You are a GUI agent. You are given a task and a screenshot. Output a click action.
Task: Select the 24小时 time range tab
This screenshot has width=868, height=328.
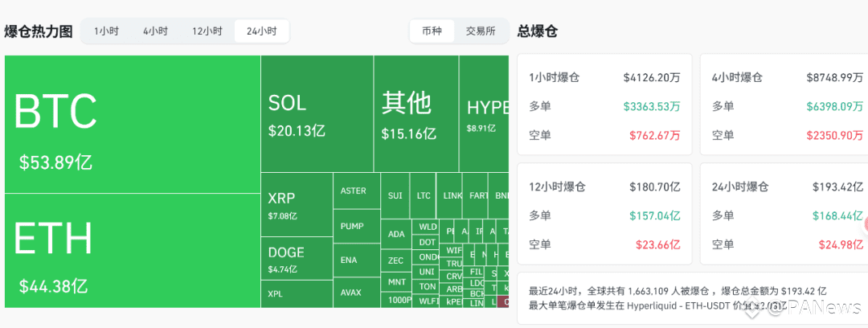coord(261,31)
